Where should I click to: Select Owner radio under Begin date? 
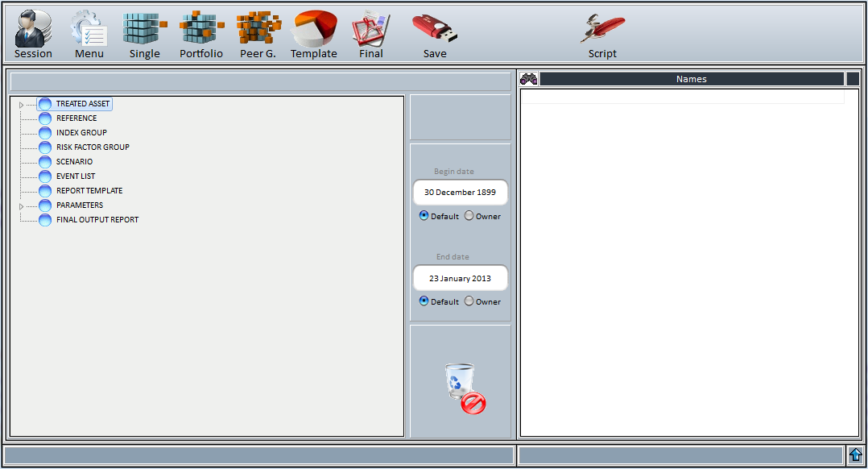pos(469,215)
